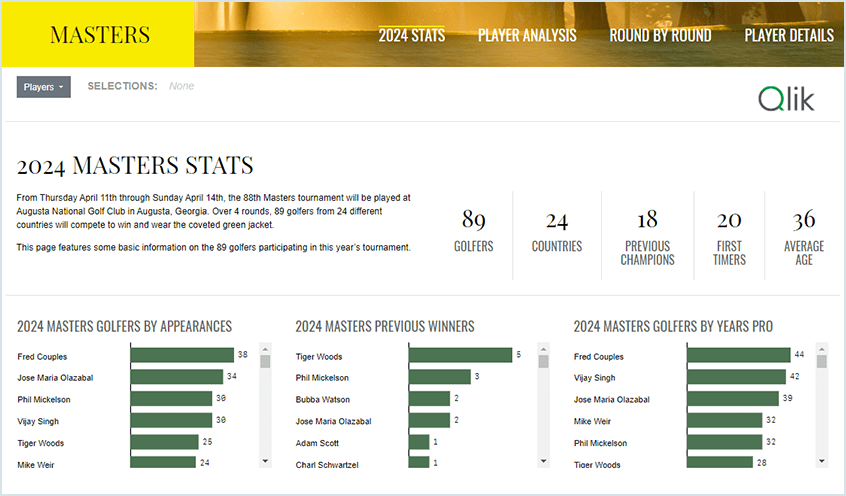Screen dimensions: 846x496
Task: Click the 36 Average Age KPI
Action: (804, 237)
